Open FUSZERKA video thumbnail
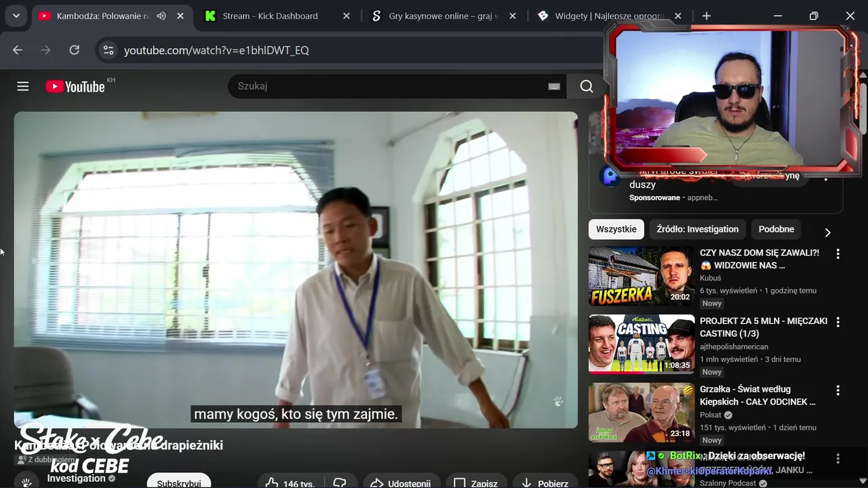Screen dimensions: 868x488 tap(642, 276)
